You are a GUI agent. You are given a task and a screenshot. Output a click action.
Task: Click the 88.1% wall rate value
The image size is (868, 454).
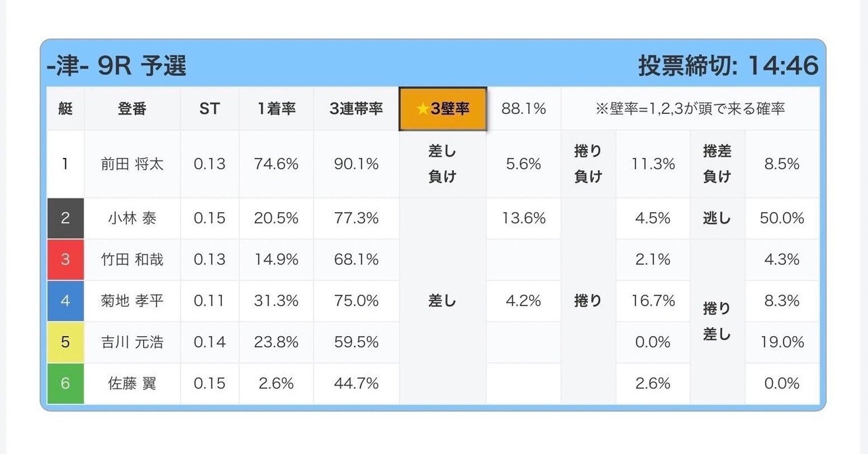(524, 108)
